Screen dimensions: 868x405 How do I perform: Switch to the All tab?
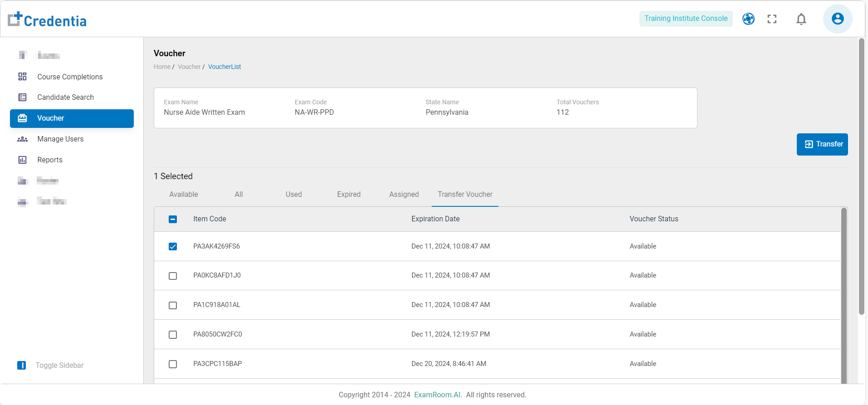[x=239, y=194]
